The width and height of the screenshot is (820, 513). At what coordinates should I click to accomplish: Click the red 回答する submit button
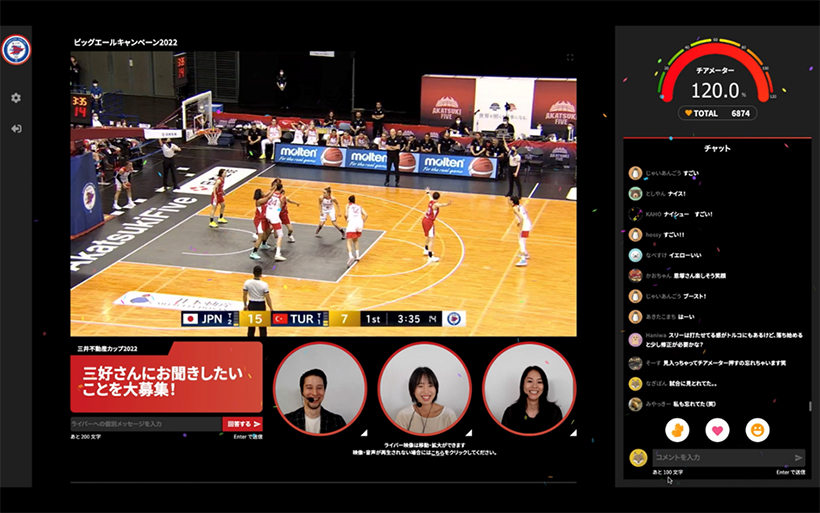(x=242, y=424)
